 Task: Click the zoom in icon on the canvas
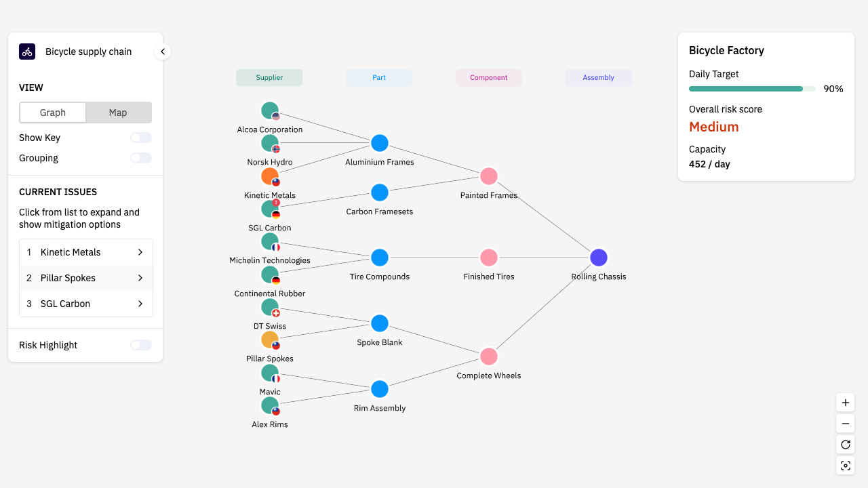point(845,402)
